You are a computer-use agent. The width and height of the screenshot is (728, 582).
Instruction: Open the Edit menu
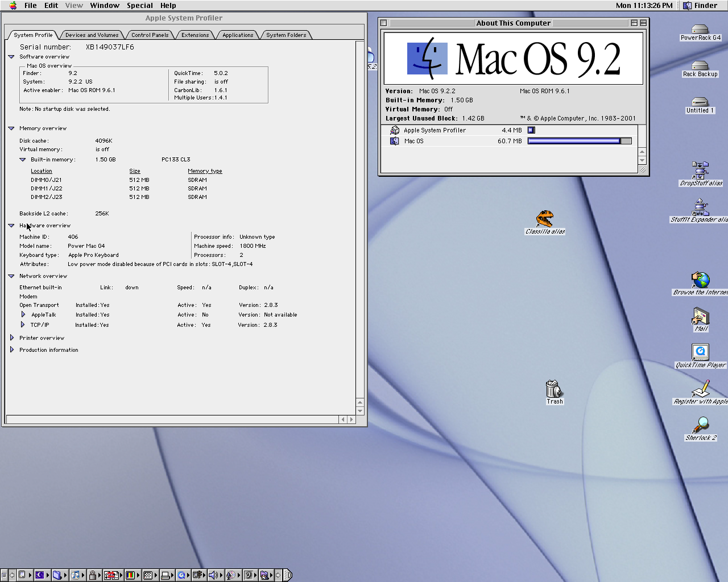click(51, 6)
